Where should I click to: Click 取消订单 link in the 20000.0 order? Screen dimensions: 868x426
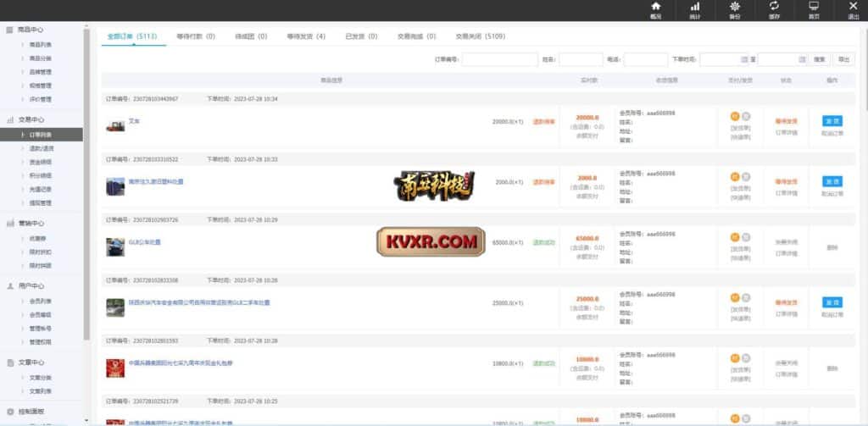[832, 134]
